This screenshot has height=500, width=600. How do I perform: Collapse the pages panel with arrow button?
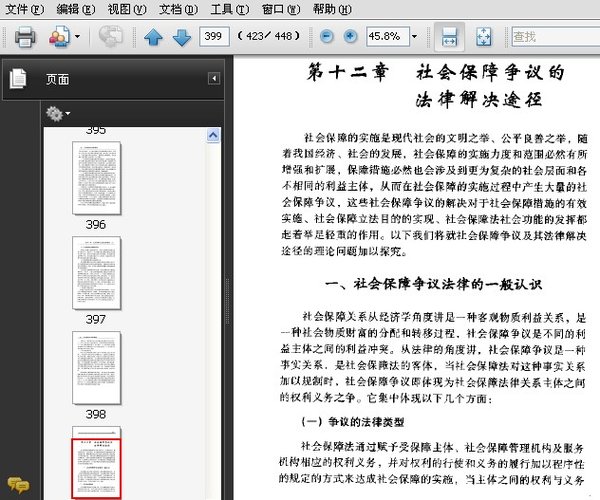pos(213,78)
